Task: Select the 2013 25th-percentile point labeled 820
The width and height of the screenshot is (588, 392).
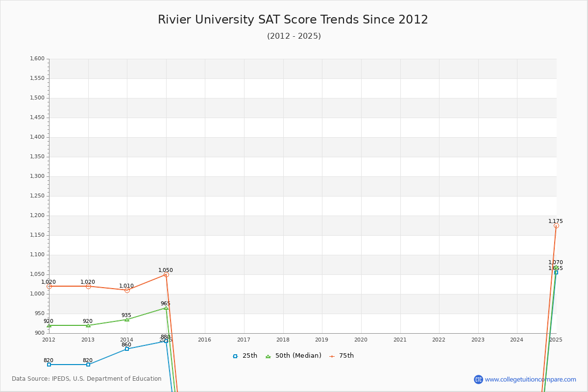Action: tap(88, 365)
